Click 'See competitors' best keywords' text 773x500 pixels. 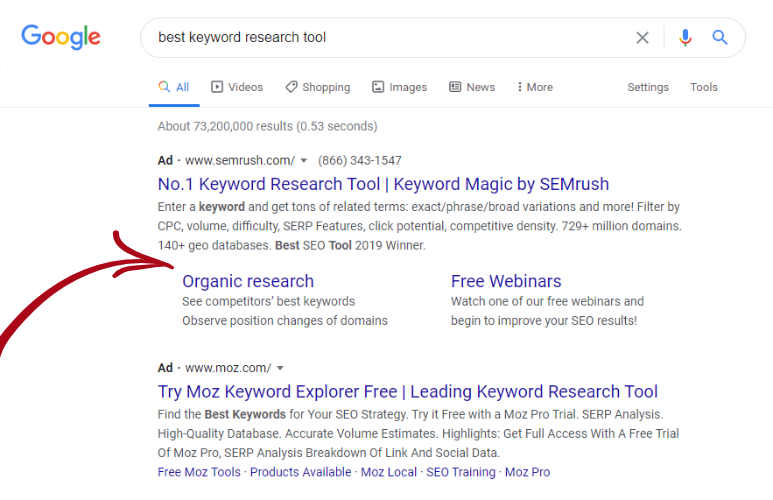pyautogui.click(x=269, y=301)
